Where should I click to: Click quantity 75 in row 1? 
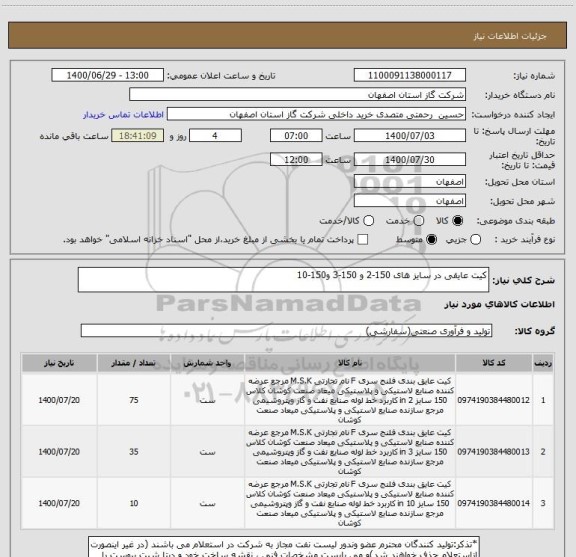(x=134, y=400)
